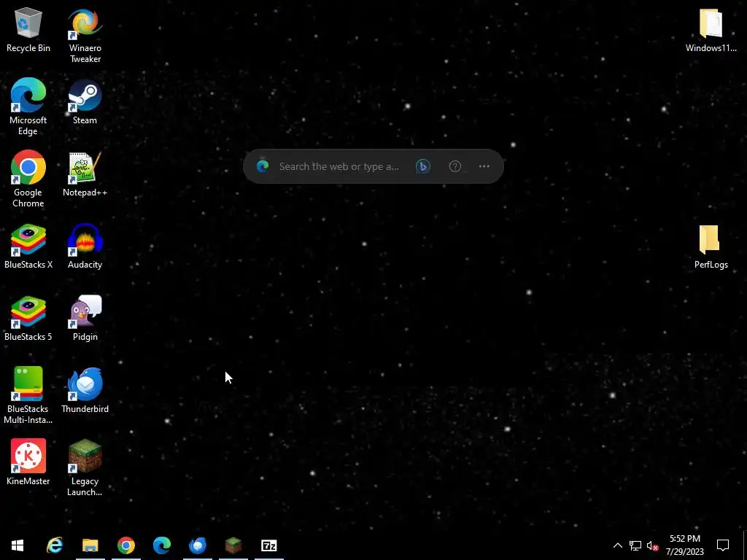Select the Microsoft Edge desktop shortcut

click(28, 106)
